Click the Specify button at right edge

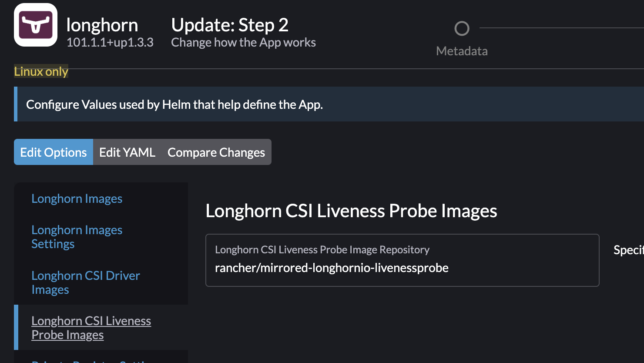[630, 250]
